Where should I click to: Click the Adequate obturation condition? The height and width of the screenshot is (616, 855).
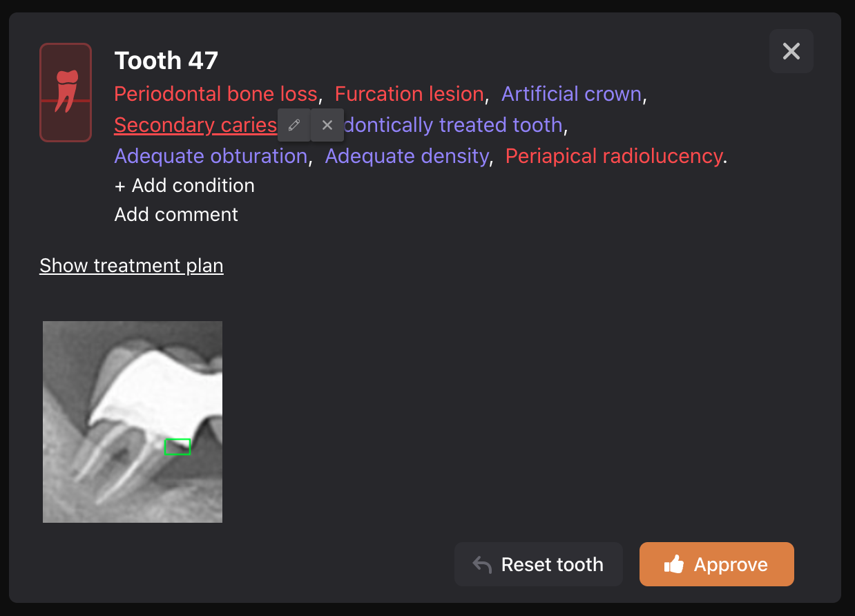click(x=211, y=156)
